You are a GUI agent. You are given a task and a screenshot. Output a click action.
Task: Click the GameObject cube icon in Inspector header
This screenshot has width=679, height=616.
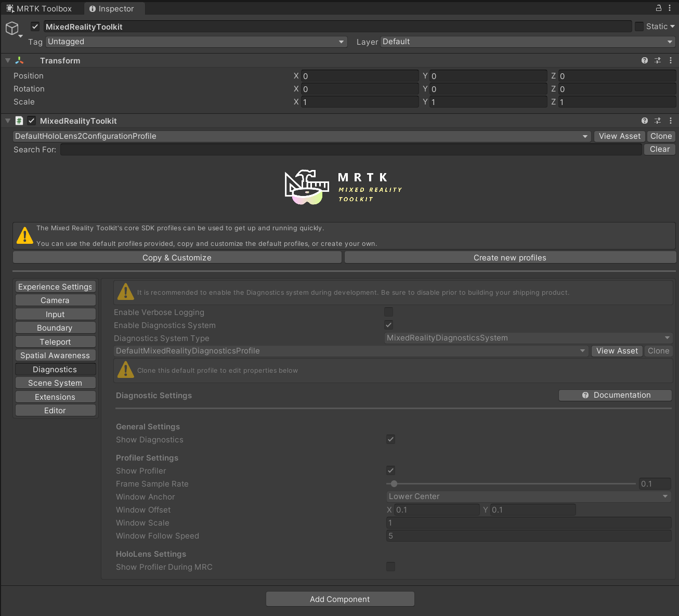12,28
